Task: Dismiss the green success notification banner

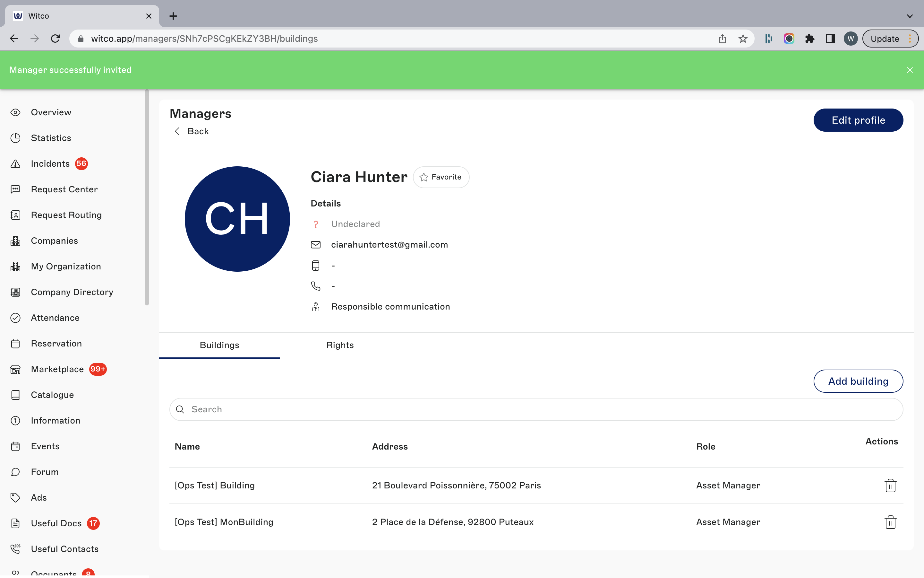Action: [910, 70]
